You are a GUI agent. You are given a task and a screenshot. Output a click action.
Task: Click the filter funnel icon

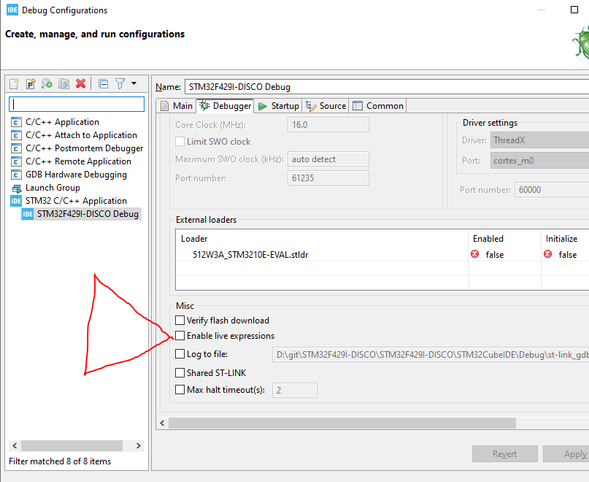click(120, 83)
